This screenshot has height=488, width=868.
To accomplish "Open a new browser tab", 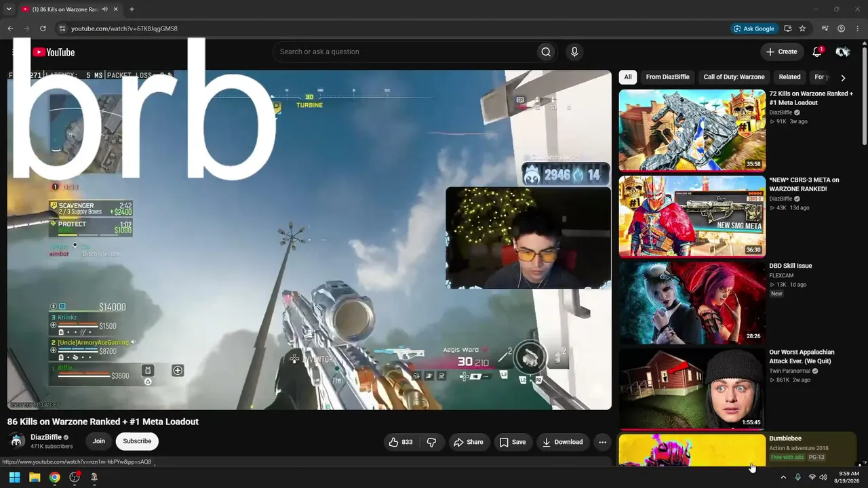I will 132,9.
